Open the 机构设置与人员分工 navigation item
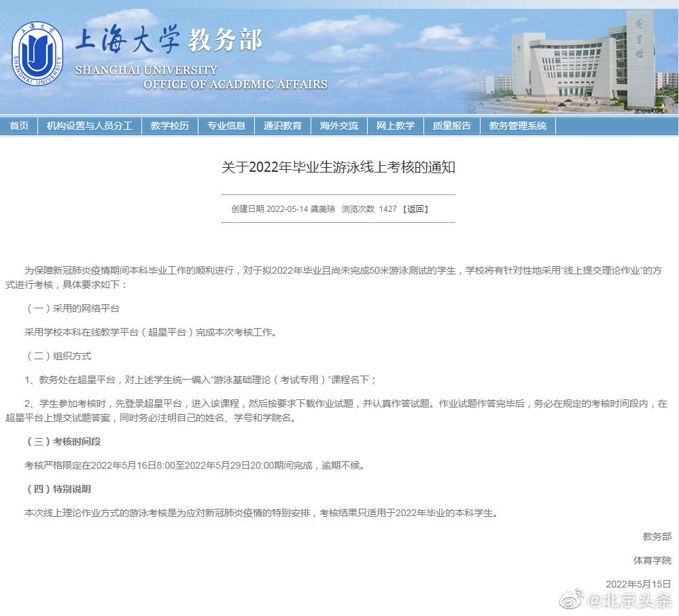Image resolution: width=679 pixels, height=616 pixels. point(91,126)
